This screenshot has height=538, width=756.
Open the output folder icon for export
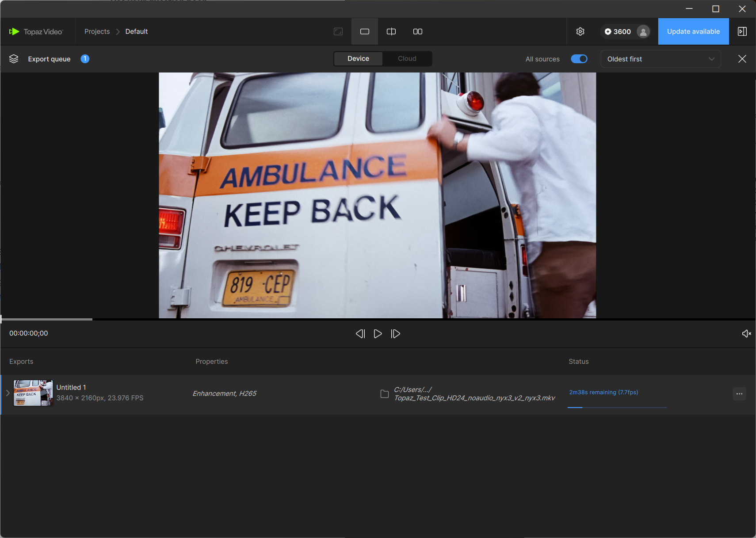tap(384, 394)
